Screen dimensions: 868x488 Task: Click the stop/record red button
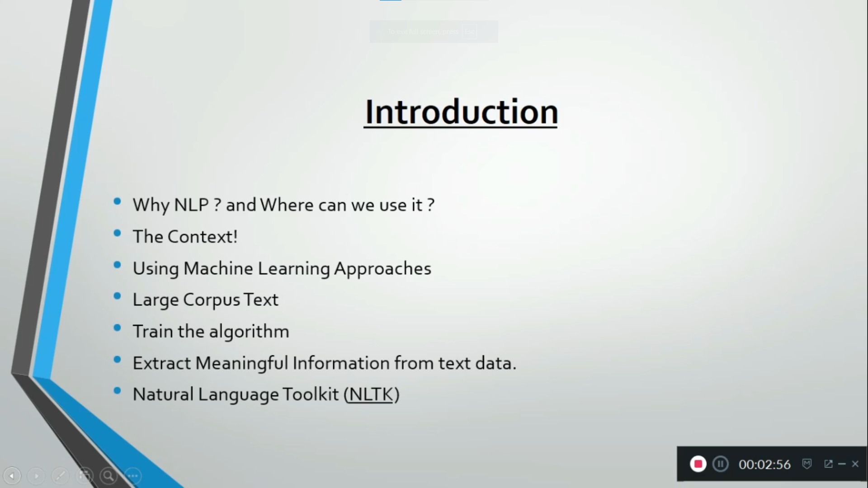(x=698, y=464)
